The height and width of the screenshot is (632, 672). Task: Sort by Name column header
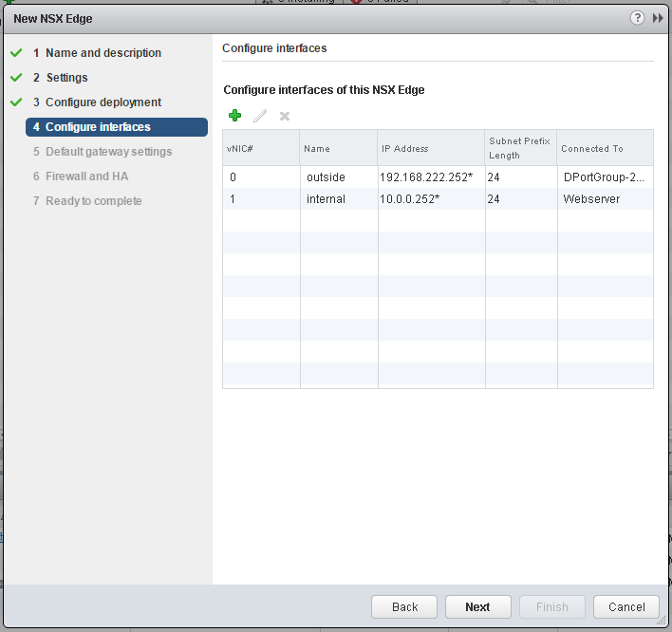coord(339,148)
